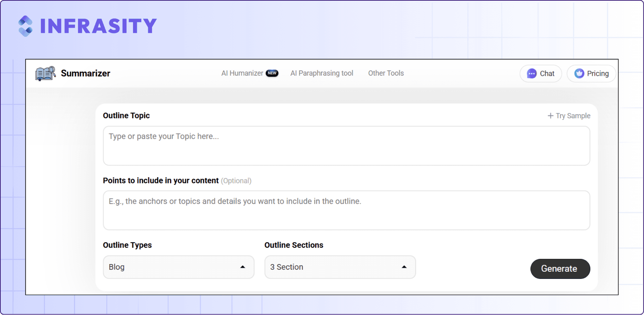Click the arrow in the Blog dropdown
644x315 pixels.
tap(243, 267)
